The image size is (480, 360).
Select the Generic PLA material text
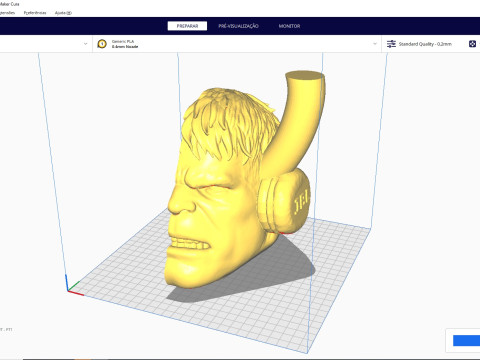[x=123, y=41]
